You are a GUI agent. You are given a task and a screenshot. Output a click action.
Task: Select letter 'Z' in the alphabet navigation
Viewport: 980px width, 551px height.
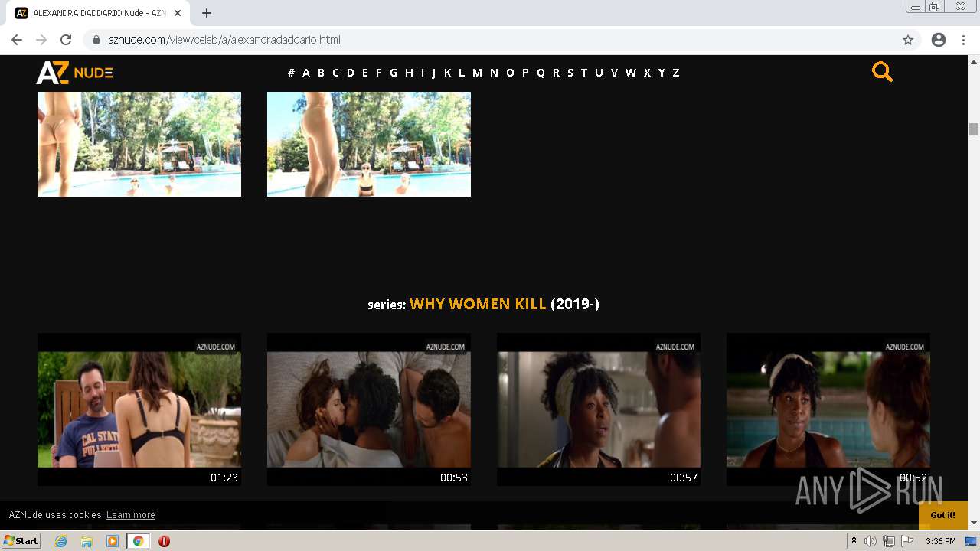click(x=676, y=73)
